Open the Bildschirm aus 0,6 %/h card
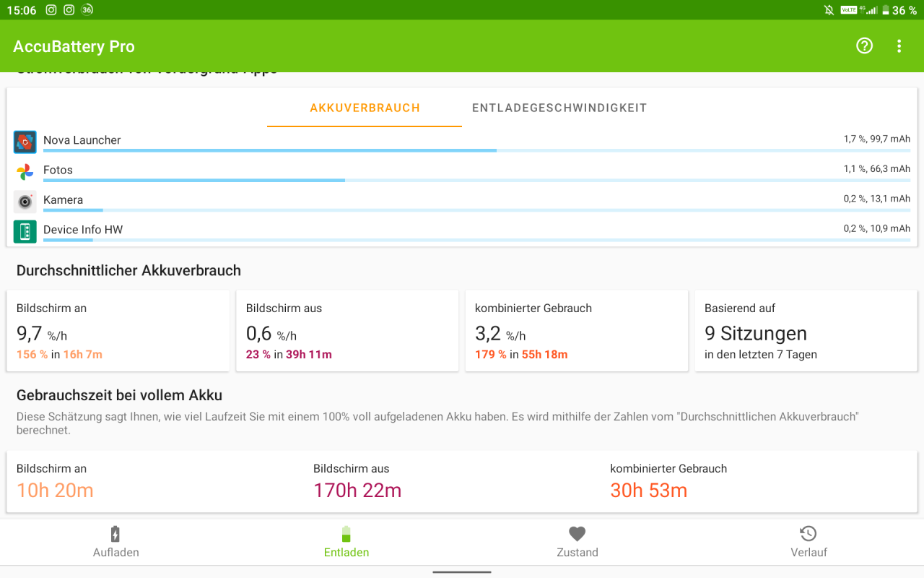924x578 pixels. coord(347,331)
